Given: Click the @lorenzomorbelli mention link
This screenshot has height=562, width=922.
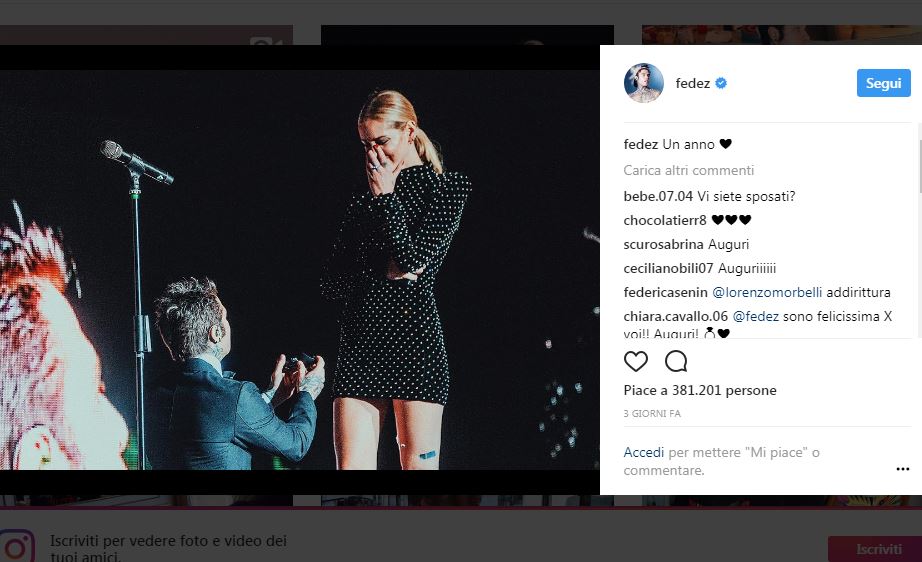Looking at the screenshot, I should [767, 293].
